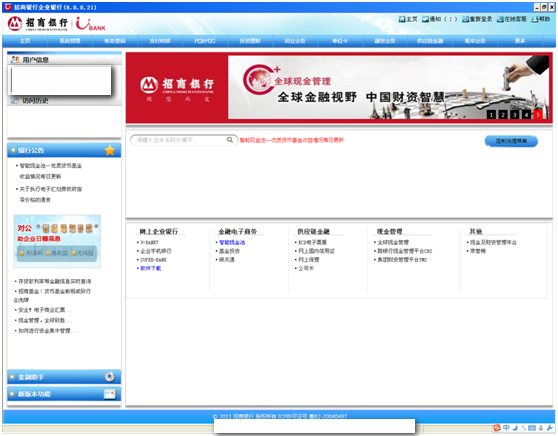Click the 主页 home icon at top right
Screen dimensions: 558x436
pos(402,19)
